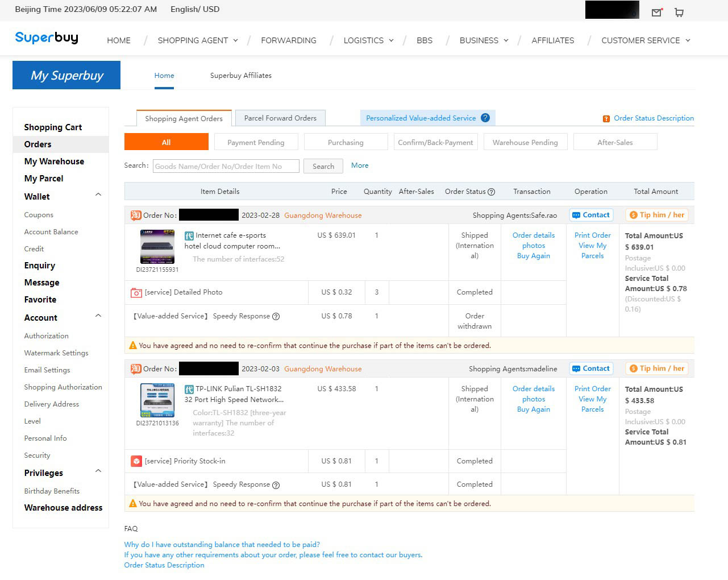Filter orders by Purchasing status
The width and height of the screenshot is (728, 580).
pyautogui.click(x=346, y=142)
